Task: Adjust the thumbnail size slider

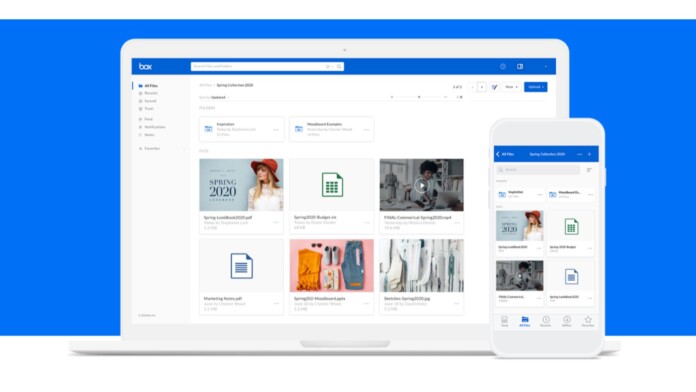Action: [x=419, y=97]
